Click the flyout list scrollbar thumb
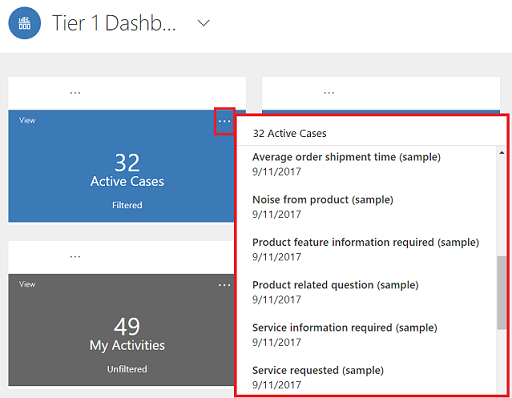This screenshot has width=512, height=398. (501, 292)
